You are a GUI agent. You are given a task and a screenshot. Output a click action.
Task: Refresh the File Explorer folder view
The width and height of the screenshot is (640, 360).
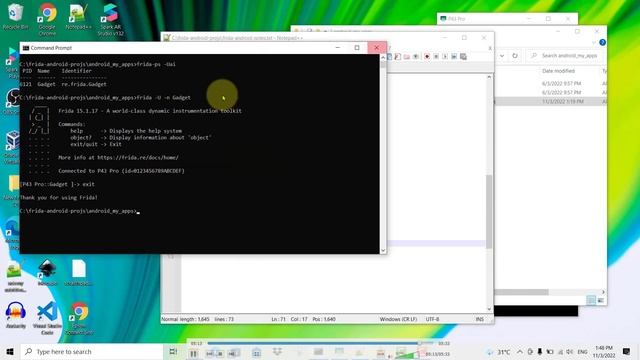[515, 56]
